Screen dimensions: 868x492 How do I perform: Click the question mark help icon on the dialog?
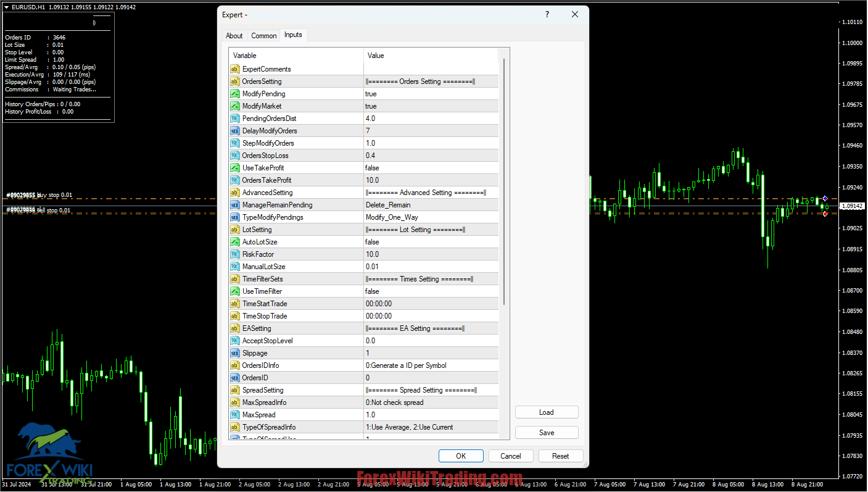(547, 14)
